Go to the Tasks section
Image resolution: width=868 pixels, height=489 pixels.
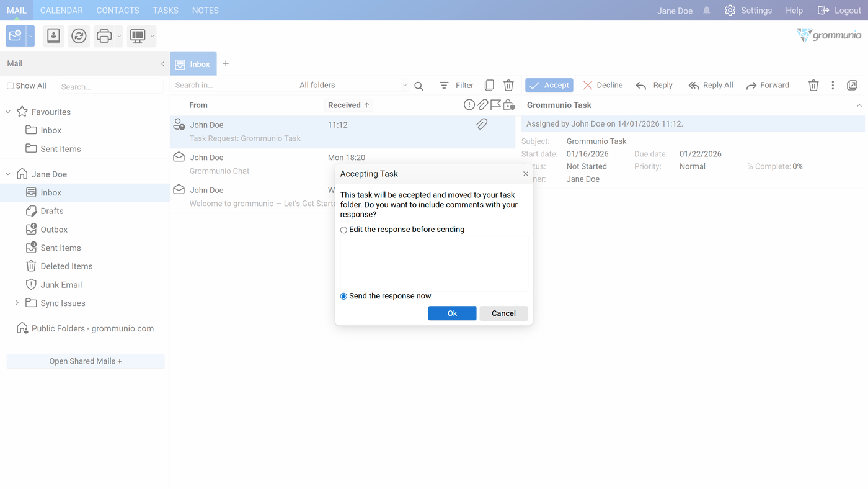tap(166, 11)
